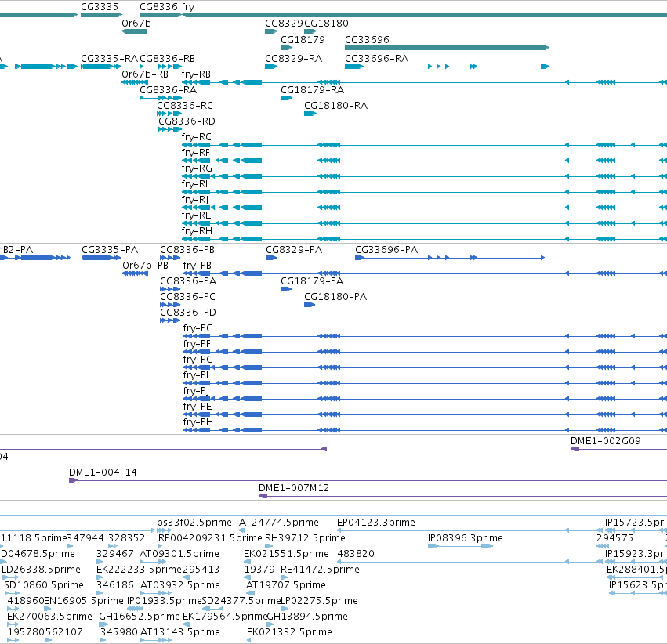Click protein CG18179-PA label

point(312,281)
